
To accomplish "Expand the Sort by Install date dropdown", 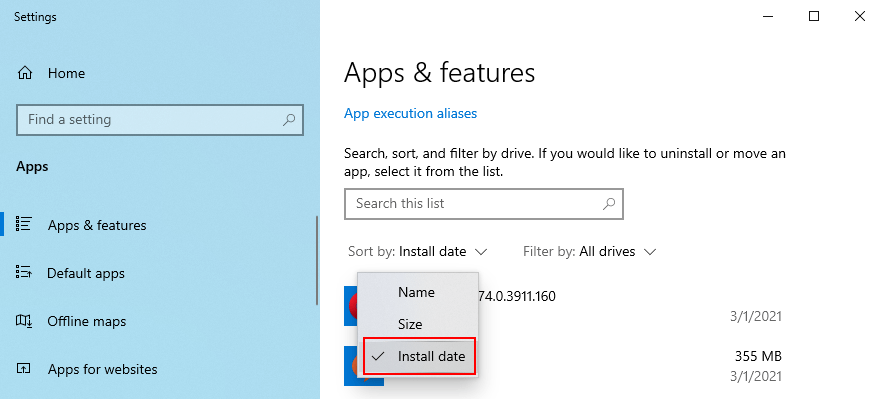I will coord(418,252).
